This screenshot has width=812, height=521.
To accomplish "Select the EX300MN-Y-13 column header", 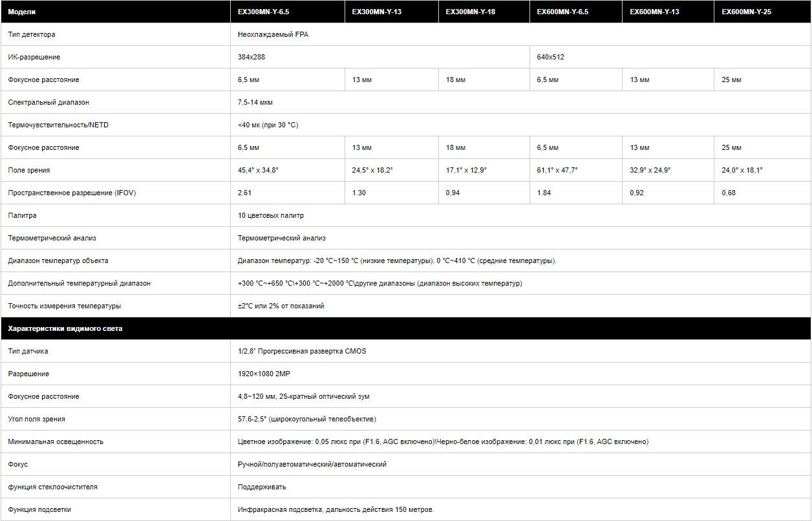I will click(377, 12).
